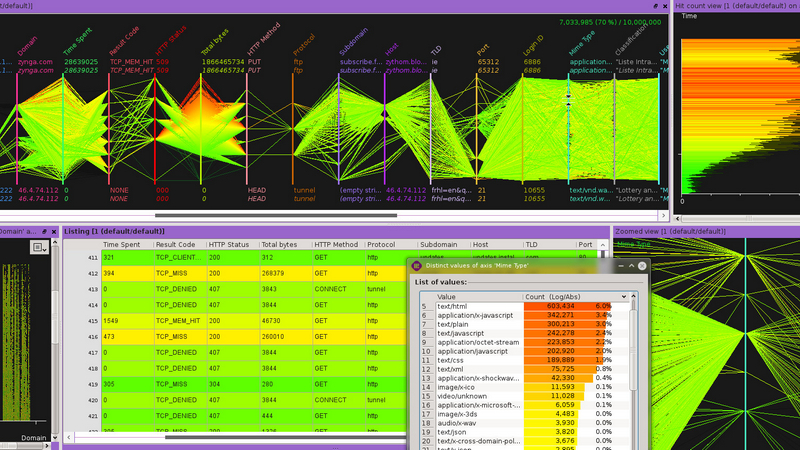Image resolution: width=800 pixels, height=450 pixels.
Task: Click CONNECT method cell in row 413
Action: [339, 289]
